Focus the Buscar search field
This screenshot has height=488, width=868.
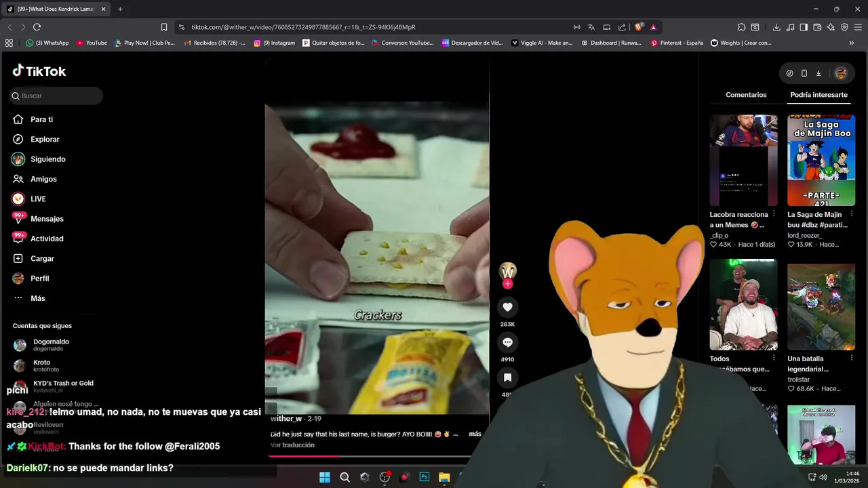(56, 96)
